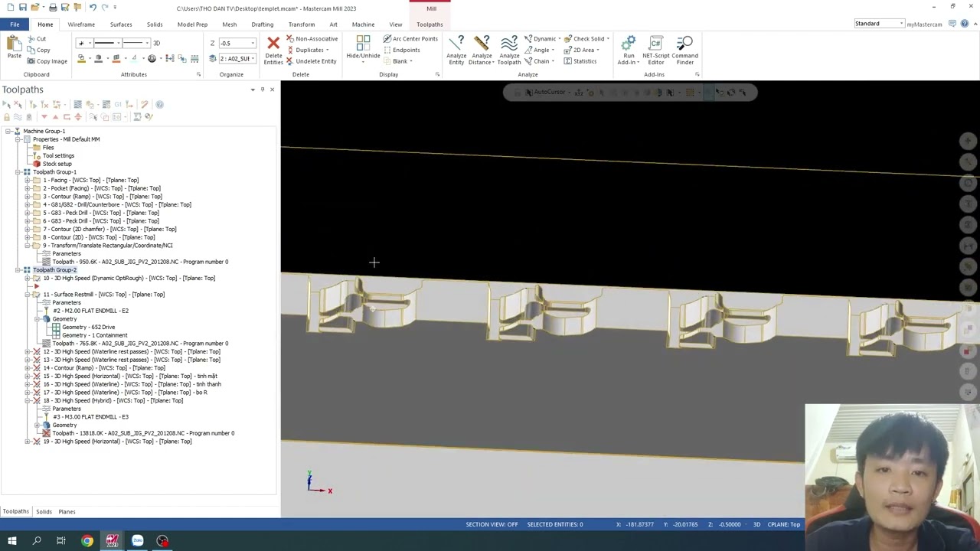Viewport: 980px width, 551px height.
Task: Collapse operation 9 Transform/Translate
Action: [27, 246]
